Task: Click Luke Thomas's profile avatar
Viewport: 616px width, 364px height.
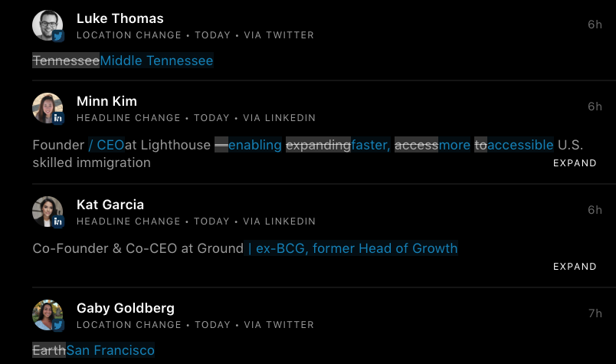Action: (47, 25)
